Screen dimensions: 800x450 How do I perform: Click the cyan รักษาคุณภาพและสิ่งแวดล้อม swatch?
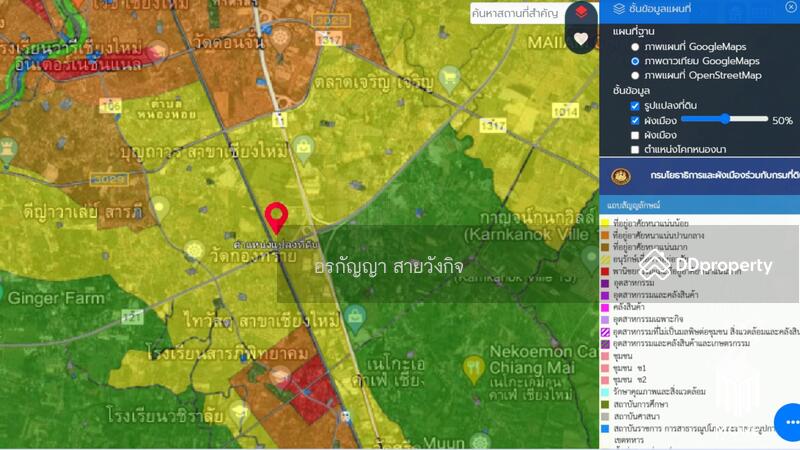(x=605, y=392)
